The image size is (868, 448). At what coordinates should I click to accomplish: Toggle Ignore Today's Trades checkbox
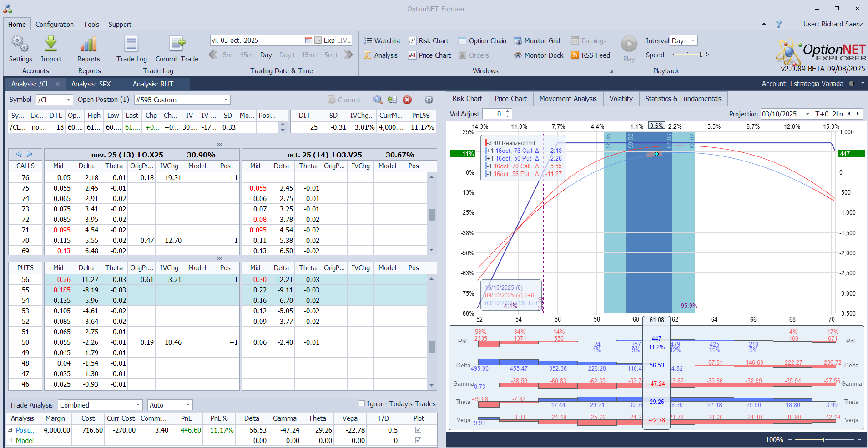click(362, 403)
